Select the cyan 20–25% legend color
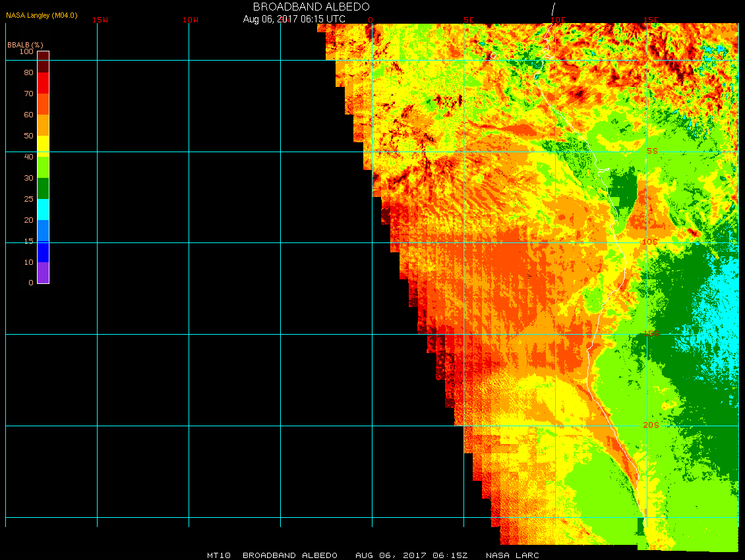 point(43,210)
